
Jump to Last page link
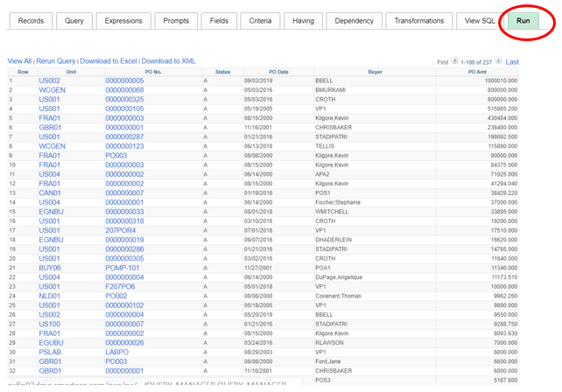[512, 62]
